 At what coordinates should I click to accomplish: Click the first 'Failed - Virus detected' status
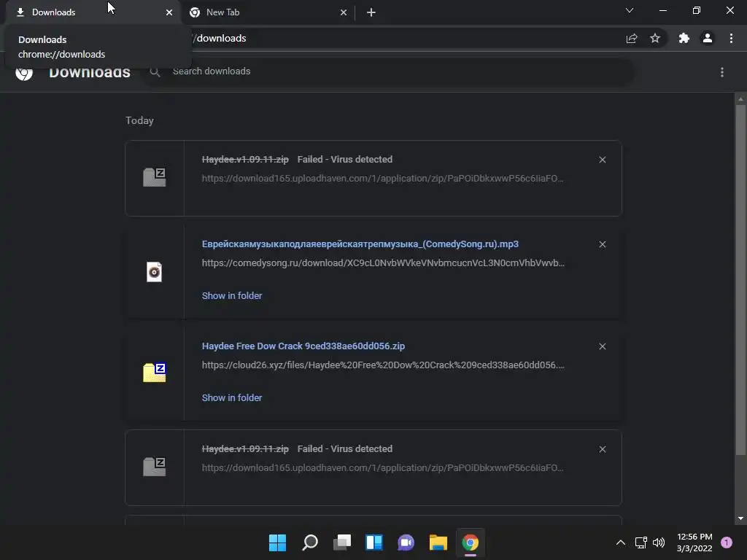click(345, 160)
